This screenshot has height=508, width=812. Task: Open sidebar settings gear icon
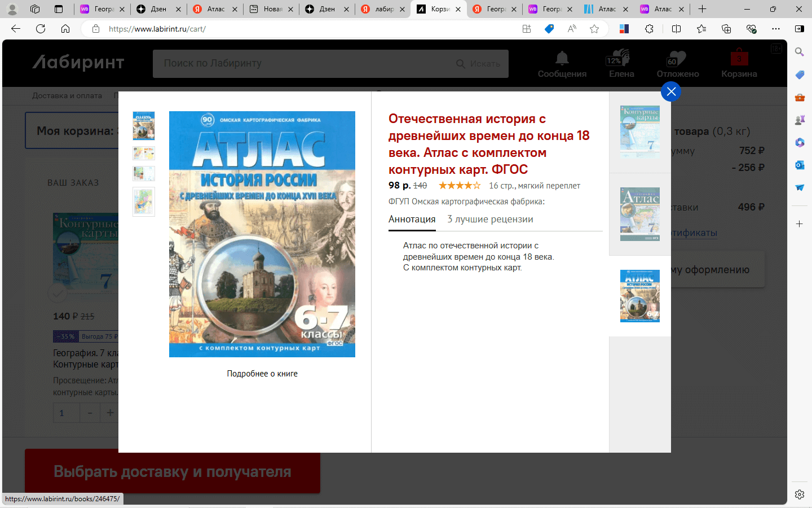(x=800, y=494)
